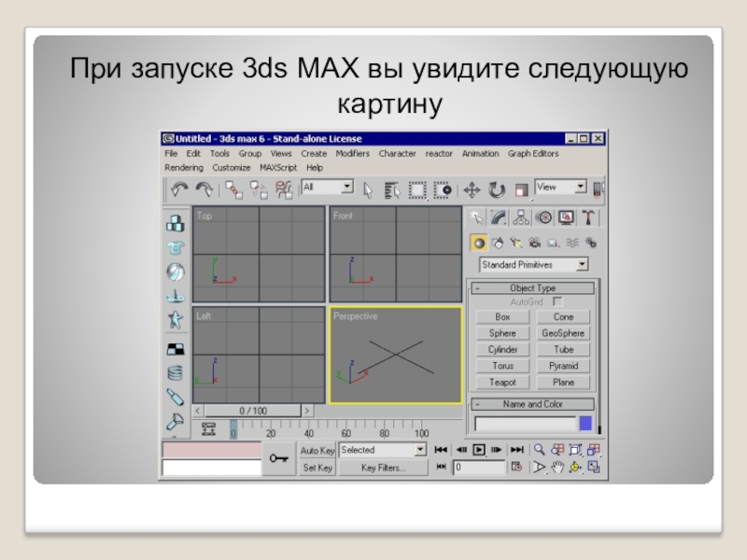Viewport: 747px width, 560px height.
Task: Select the Helpers category icon
Action: (553, 243)
